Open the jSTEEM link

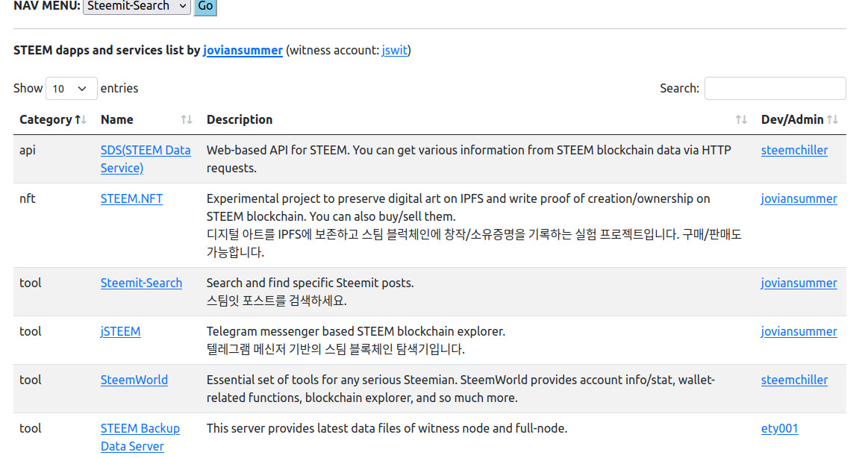click(x=121, y=331)
